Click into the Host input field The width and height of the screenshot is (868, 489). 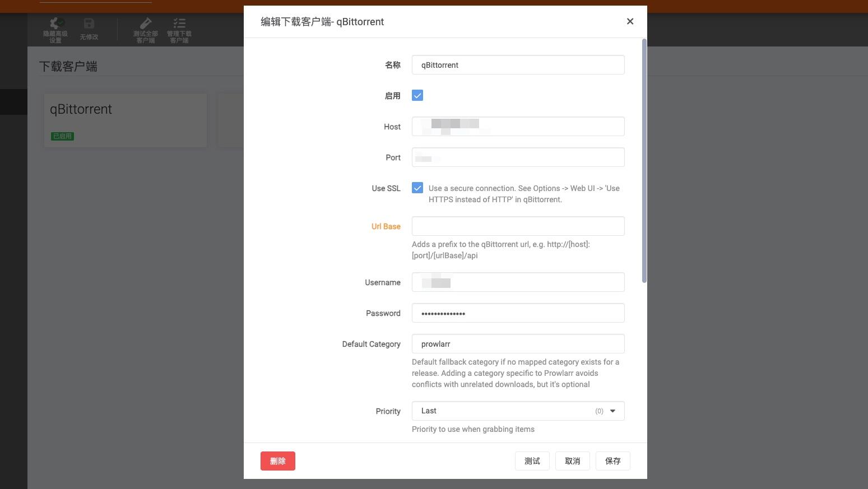click(518, 127)
